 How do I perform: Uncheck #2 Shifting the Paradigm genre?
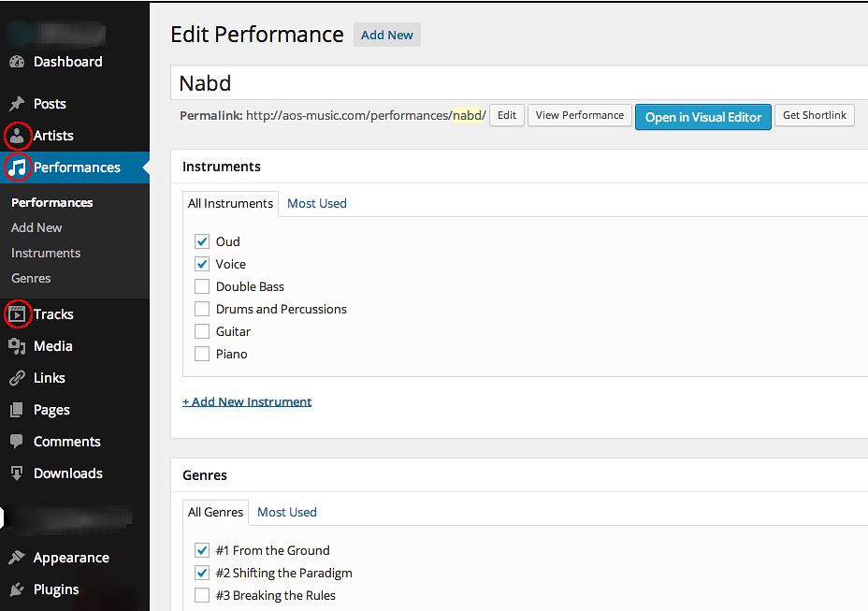click(202, 573)
